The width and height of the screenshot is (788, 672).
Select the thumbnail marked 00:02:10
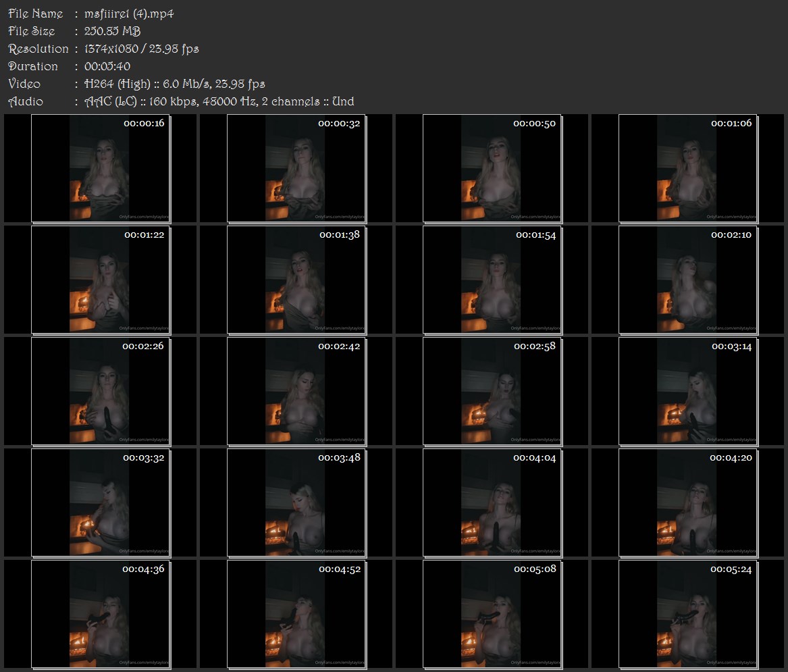point(688,280)
